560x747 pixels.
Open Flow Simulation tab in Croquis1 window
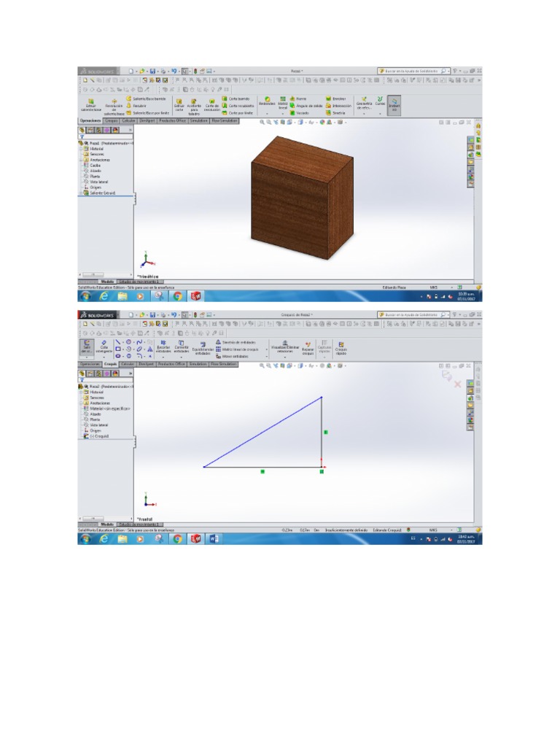click(x=223, y=365)
